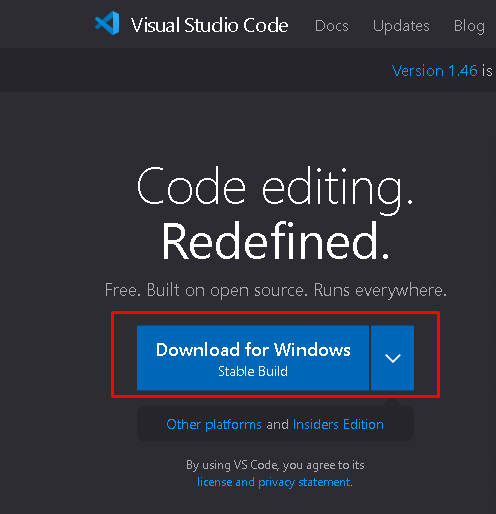This screenshot has height=514, width=496.
Task: Open the Insiders Edition link
Action: pyautogui.click(x=338, y=424)
